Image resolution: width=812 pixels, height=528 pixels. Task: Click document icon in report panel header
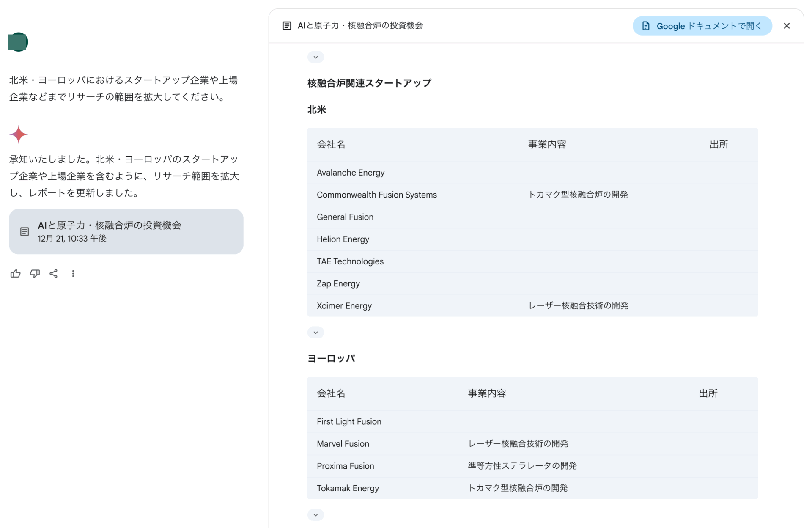pos(287,26)
